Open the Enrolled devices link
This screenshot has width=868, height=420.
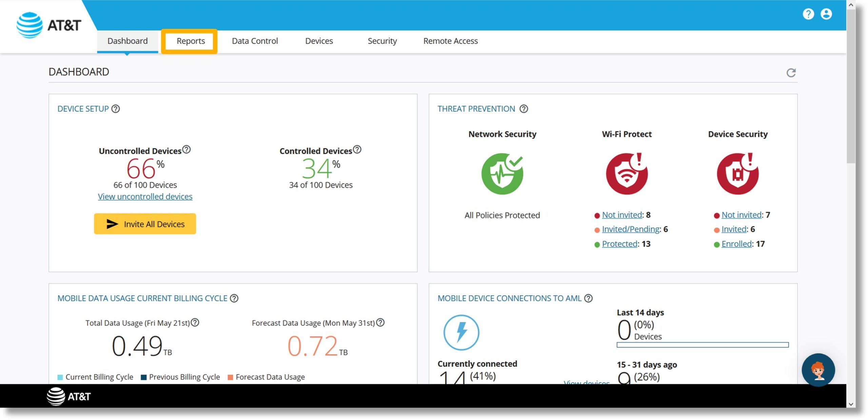click(x=736, y=244)
